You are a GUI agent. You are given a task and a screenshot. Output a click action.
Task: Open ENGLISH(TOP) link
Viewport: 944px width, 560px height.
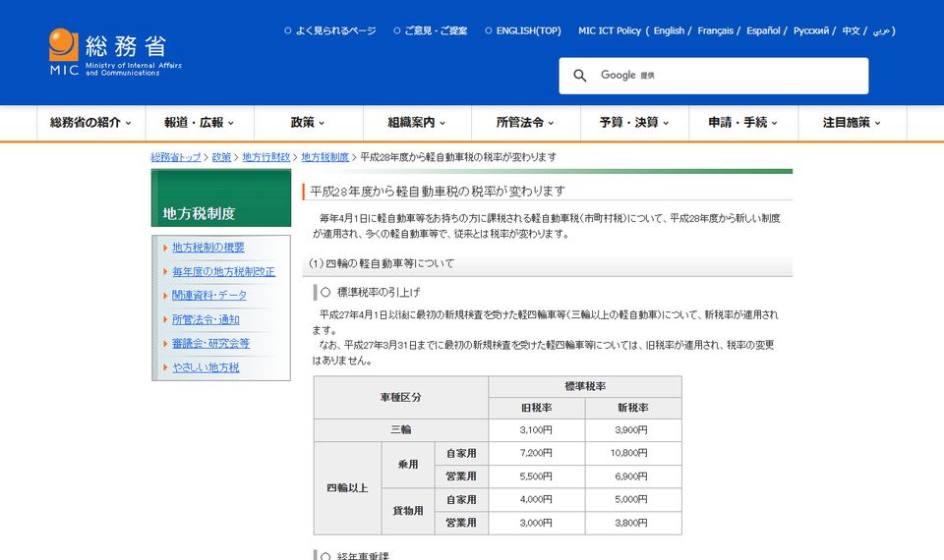tap(528, 30)
